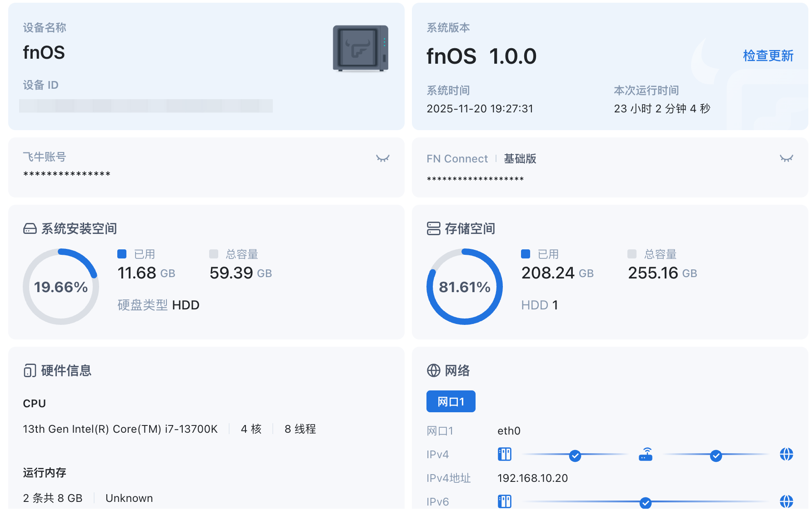Screen dimensions: 812x516
Task: Click the IPv6 connection checkmark
Action: pos(645,503)
